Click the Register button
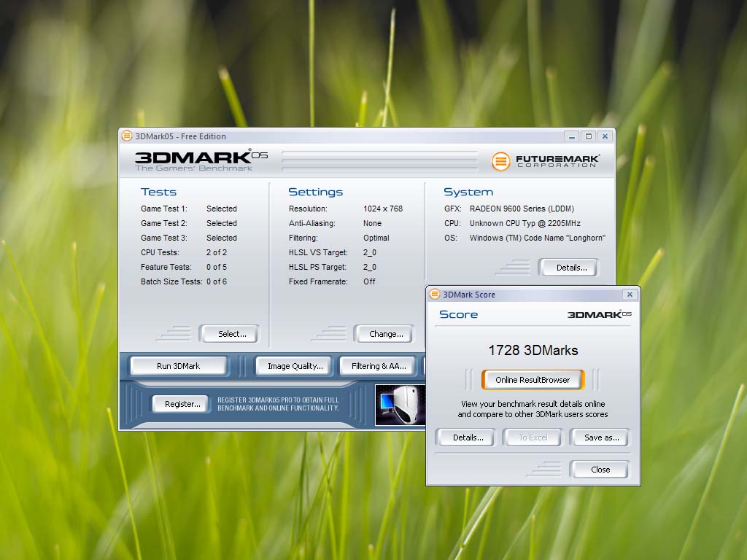Screen dimensions: 747x560 pos(181,404)
